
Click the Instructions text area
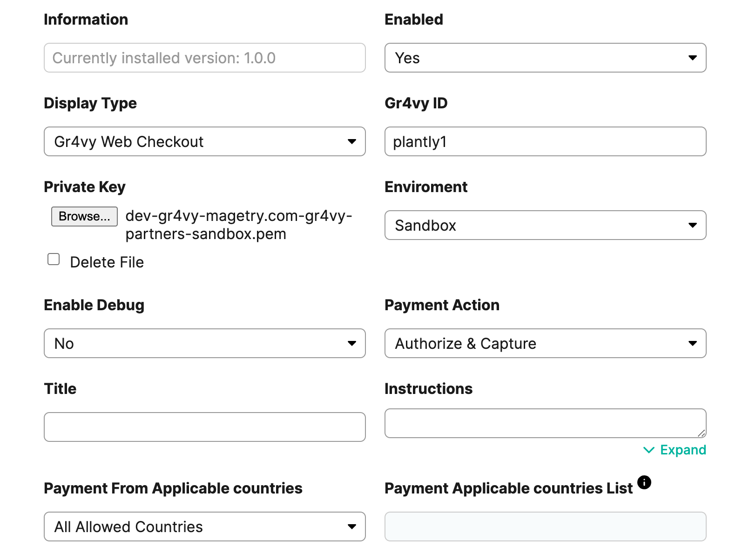[x=545, y=422]
